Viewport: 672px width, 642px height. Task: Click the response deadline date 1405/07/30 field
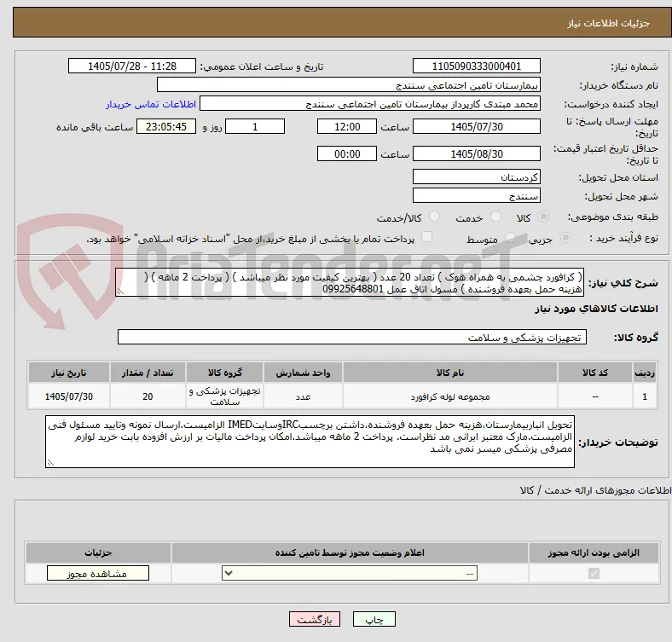[476, 126]
